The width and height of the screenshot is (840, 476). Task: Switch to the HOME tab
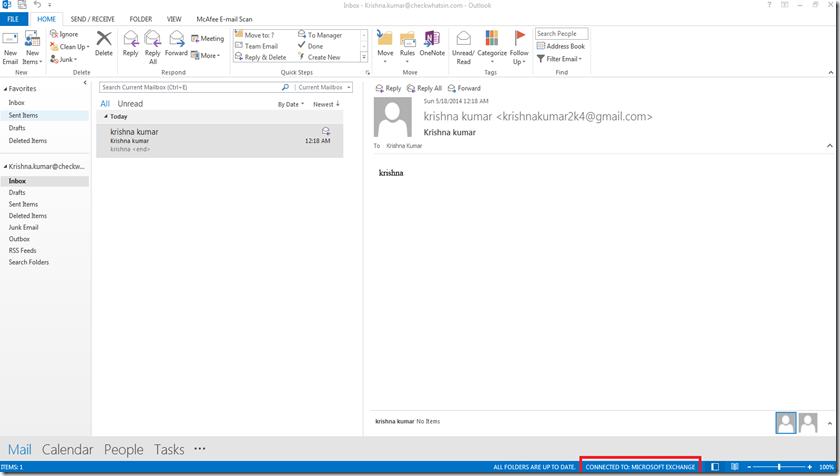(x=46, y=19)
